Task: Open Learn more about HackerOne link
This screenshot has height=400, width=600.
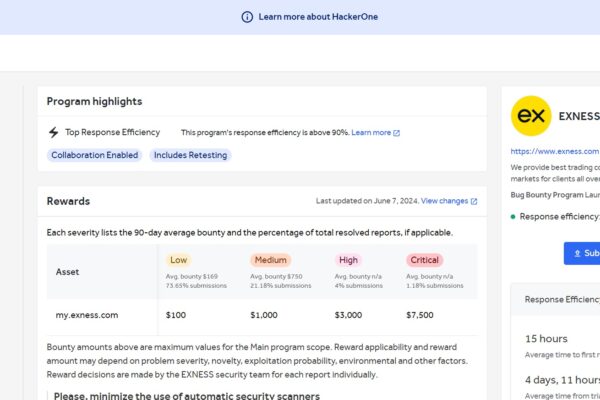Action: click(318, 17)
